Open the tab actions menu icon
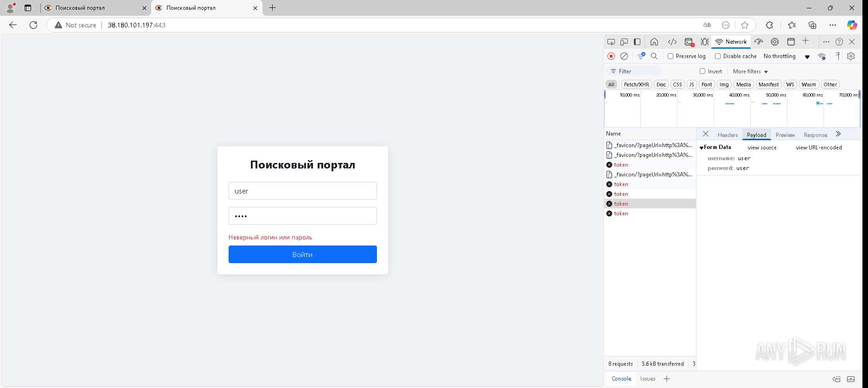The image size is (868, 388). (x=28, y=8)
